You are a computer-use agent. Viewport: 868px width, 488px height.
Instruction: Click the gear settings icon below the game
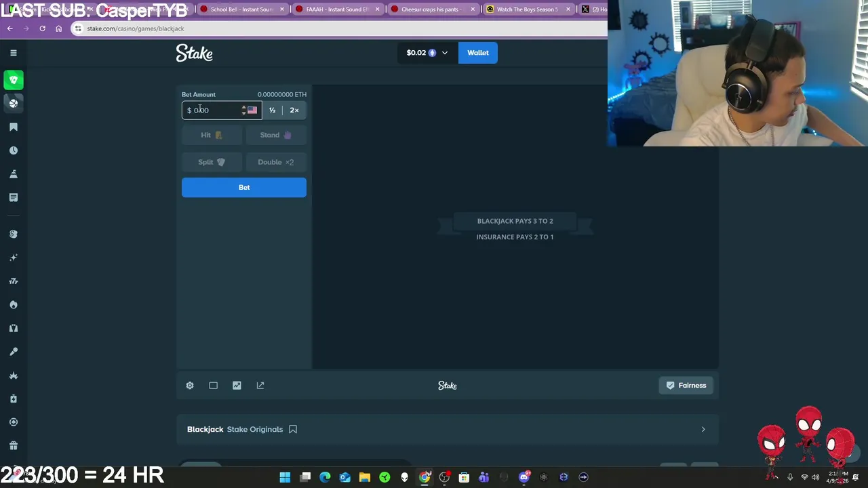190,386
